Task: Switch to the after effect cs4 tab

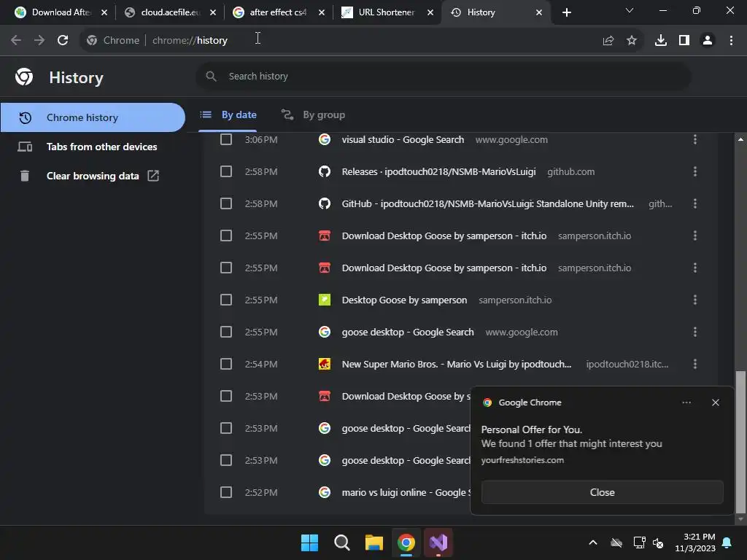Action: pyautogui.click(x=278, y=12)
